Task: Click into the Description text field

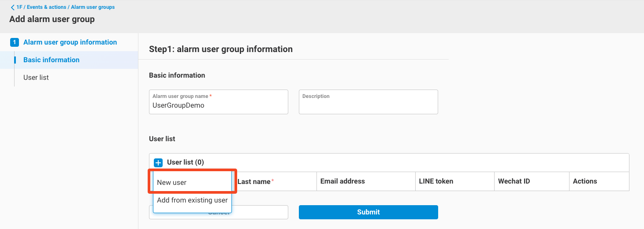Action: coord(368,106)
